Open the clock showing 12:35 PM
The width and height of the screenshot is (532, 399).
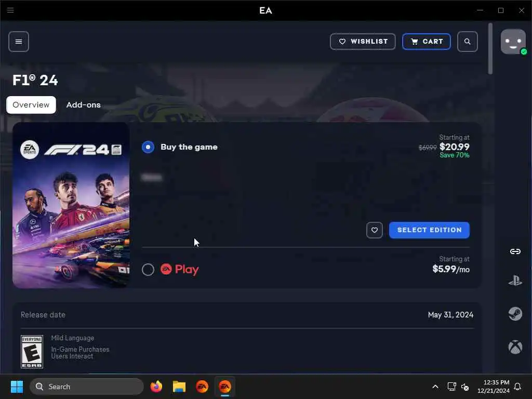click(494, 387)
